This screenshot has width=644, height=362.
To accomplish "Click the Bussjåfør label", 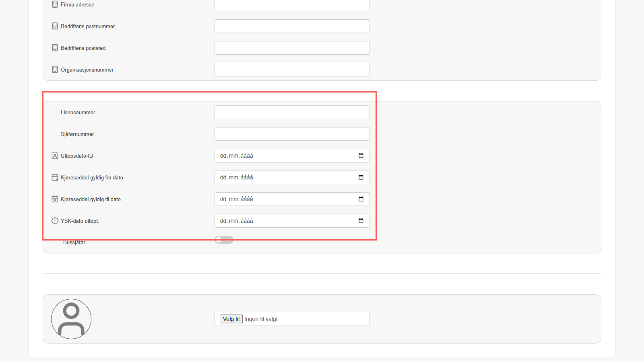I will click(74, 243).
